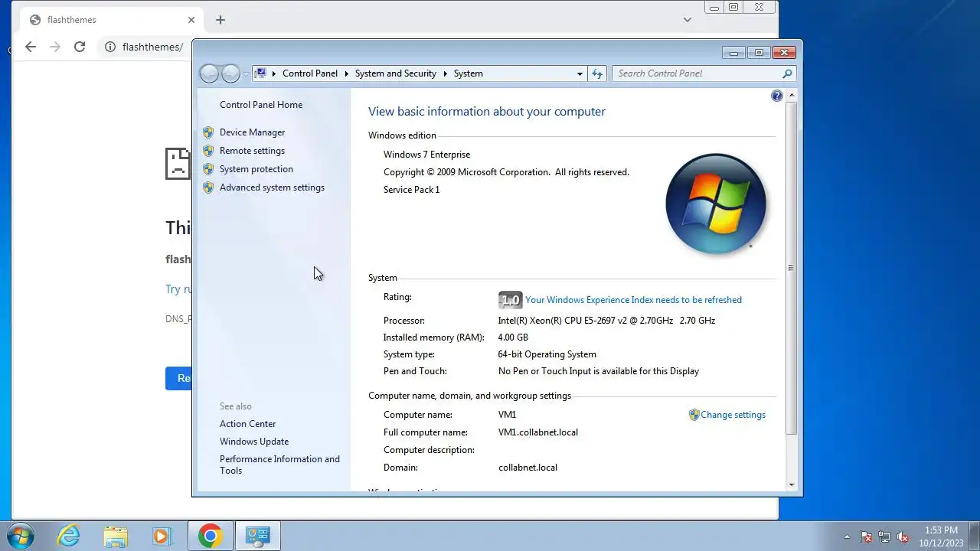Viewport: 980px width, 551px height.
Task: Open address bar history dropdown
Action: [x=580, y=73]
